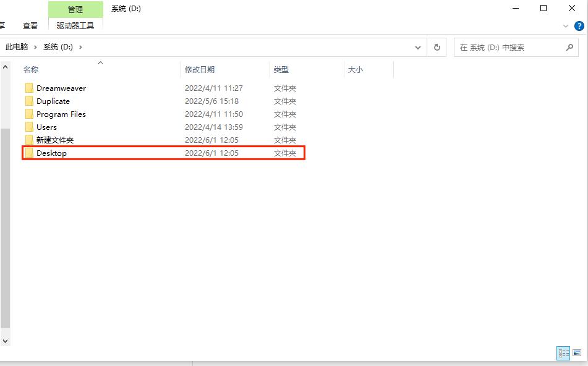Switch to the 查看 ribbon tab
Screen dimensions: 588x366
(x=30, y=25)
